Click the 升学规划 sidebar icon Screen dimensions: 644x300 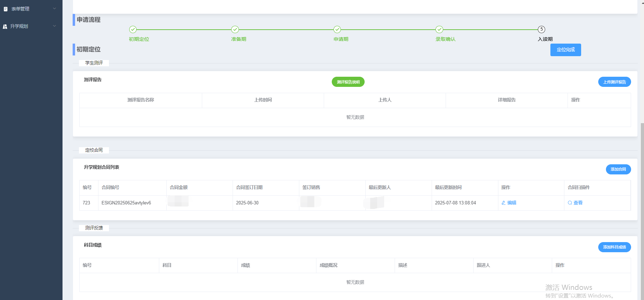[5, 27]
